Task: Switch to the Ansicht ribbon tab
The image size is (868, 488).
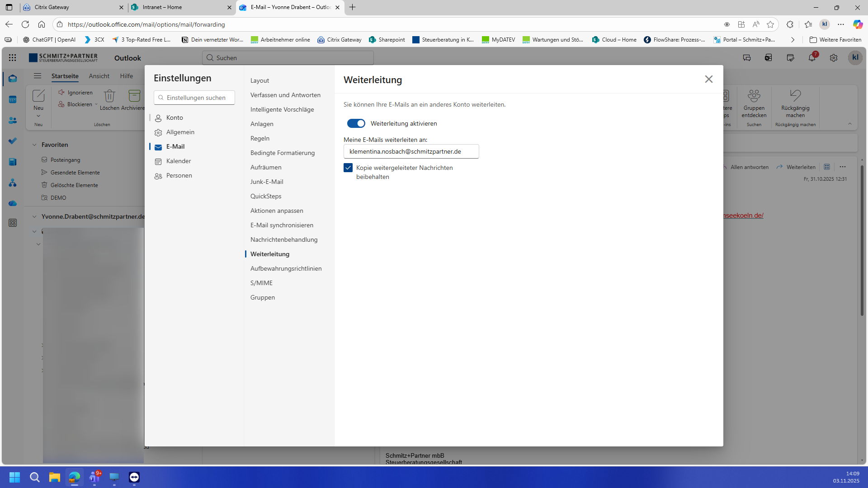Action: click(99, 76)
